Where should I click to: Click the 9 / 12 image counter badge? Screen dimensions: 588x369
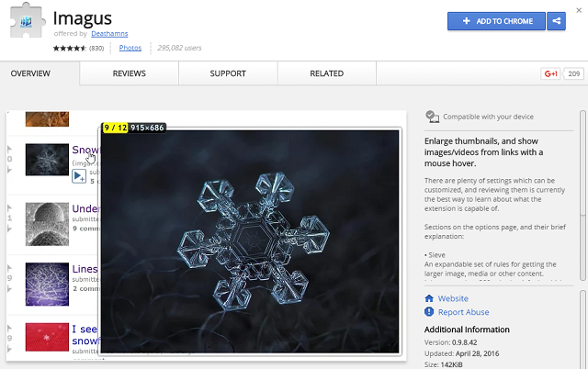click(x=115, y=128)
